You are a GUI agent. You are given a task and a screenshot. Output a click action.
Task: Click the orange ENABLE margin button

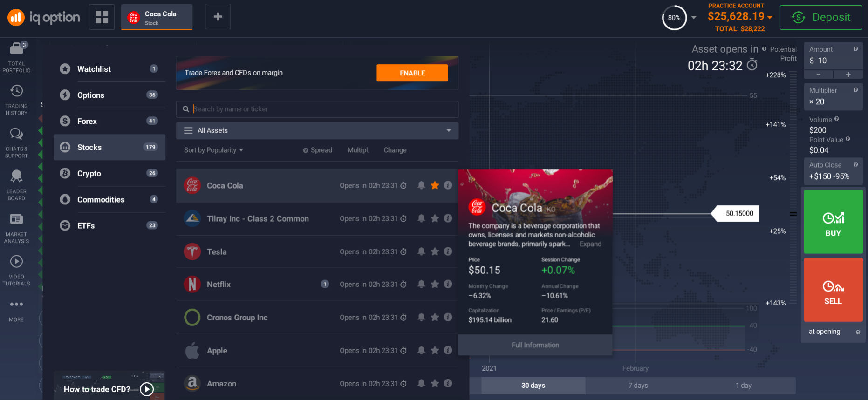412,73
